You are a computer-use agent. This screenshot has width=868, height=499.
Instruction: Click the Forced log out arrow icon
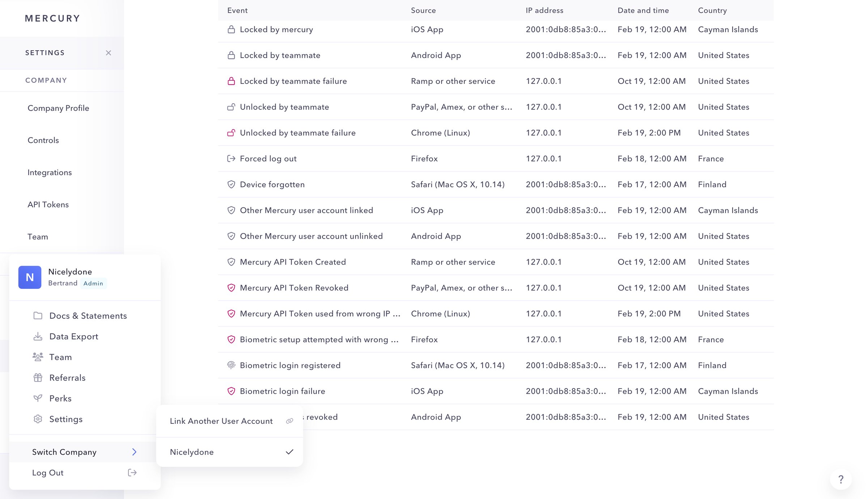(231, 158)
